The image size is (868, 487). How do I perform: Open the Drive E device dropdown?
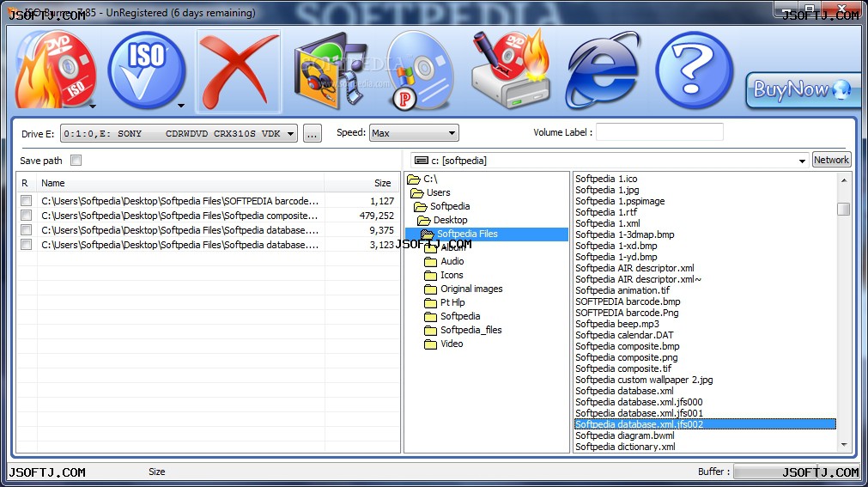[179, 133]
